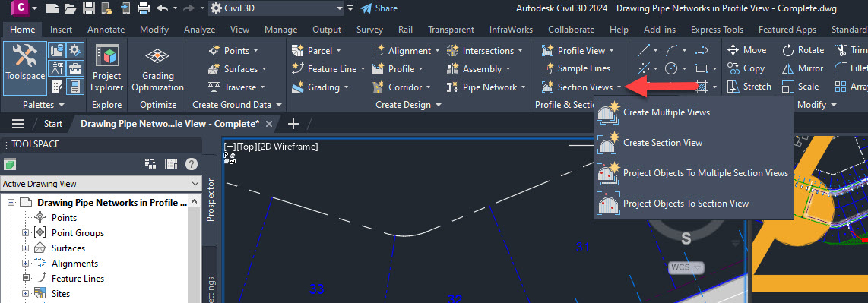Switch to the Insert ribbon tab
The height and width of the screenshot is (303, 868).
61,30
